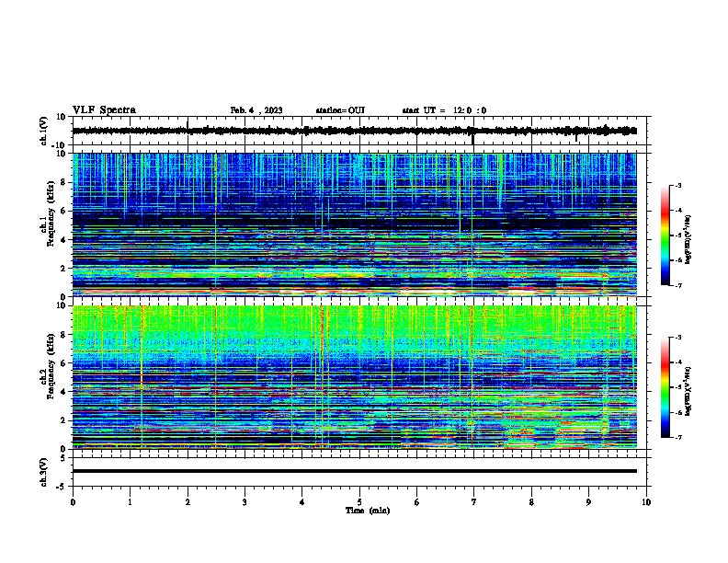Viewport: 728px width, 563px height.
Task: Click the "-3" label on ch.2 color scale
Action: [x=677, y=338]
